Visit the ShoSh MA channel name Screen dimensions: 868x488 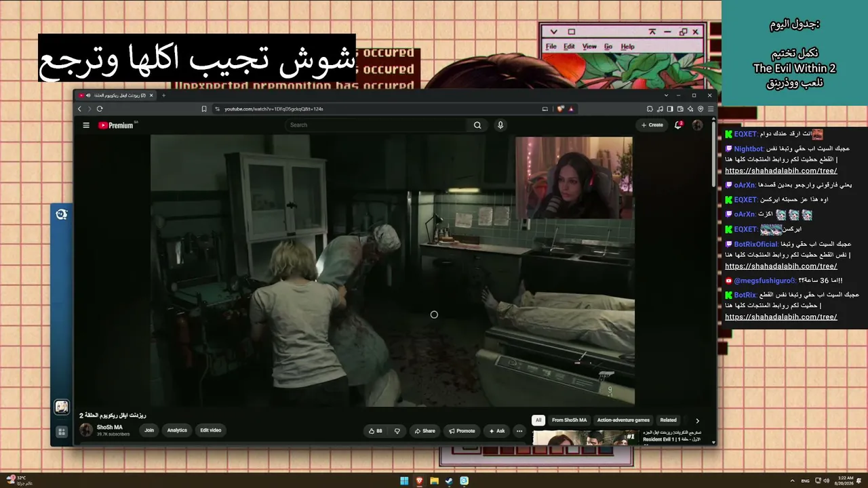pos(110,428)
